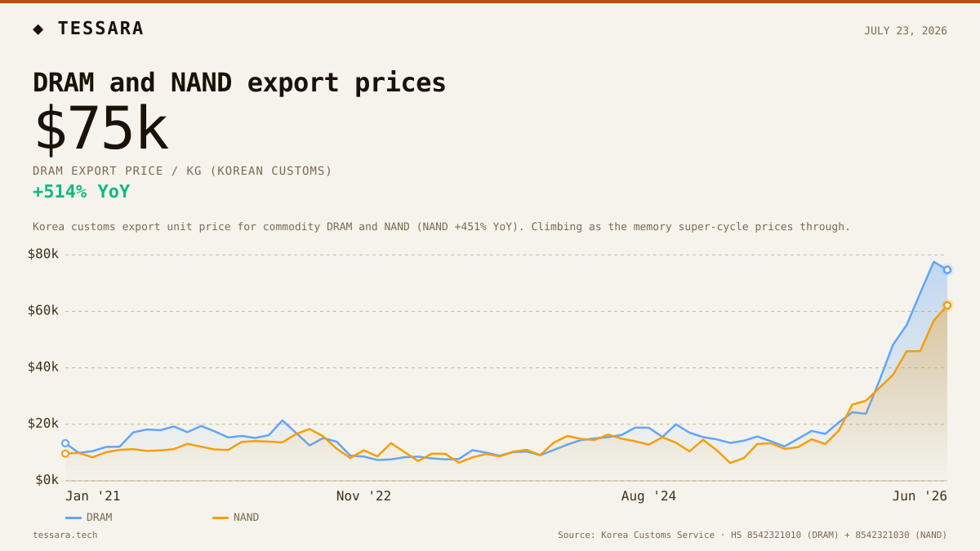Click the NAND start-point marker
980x551 pixels.
(x=65, y=454)
